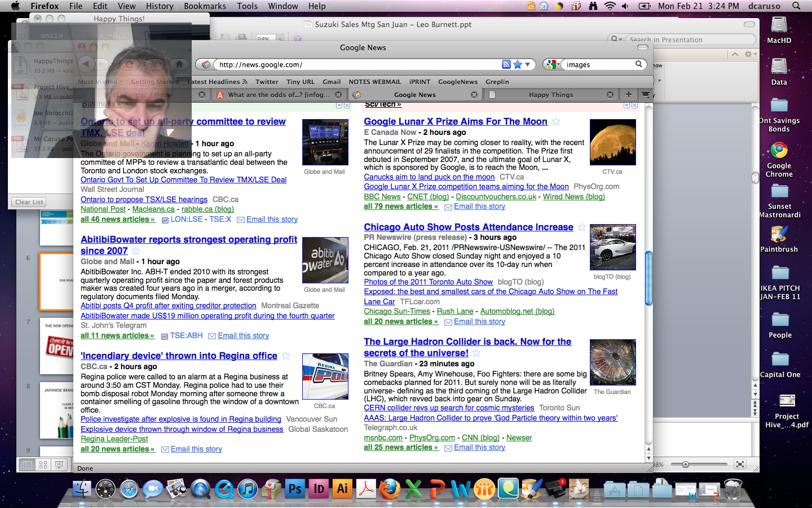
Task: Expand the address bar history dropdown arrow
Action: pos(528,64)
